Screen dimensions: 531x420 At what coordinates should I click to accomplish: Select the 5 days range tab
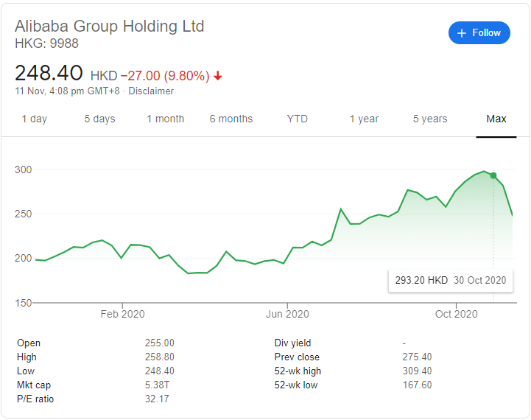point(99,119)
